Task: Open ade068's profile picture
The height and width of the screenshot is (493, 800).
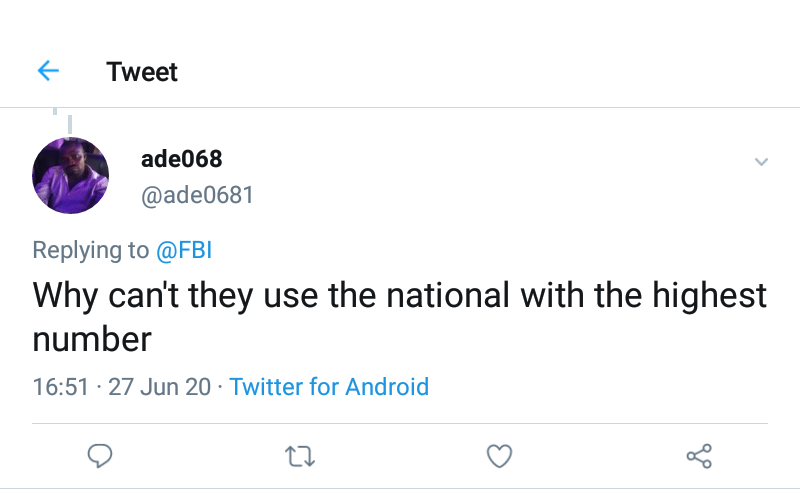Action: click(70, 175)
